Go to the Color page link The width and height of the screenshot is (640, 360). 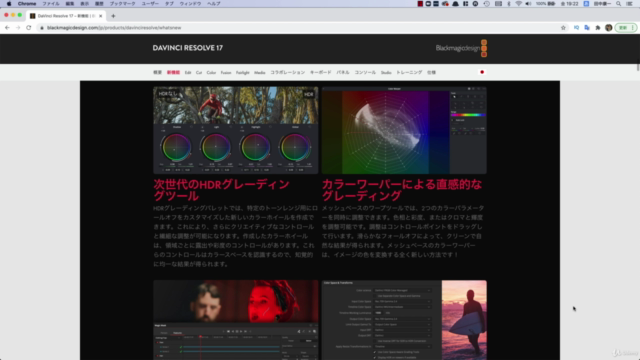211,73
